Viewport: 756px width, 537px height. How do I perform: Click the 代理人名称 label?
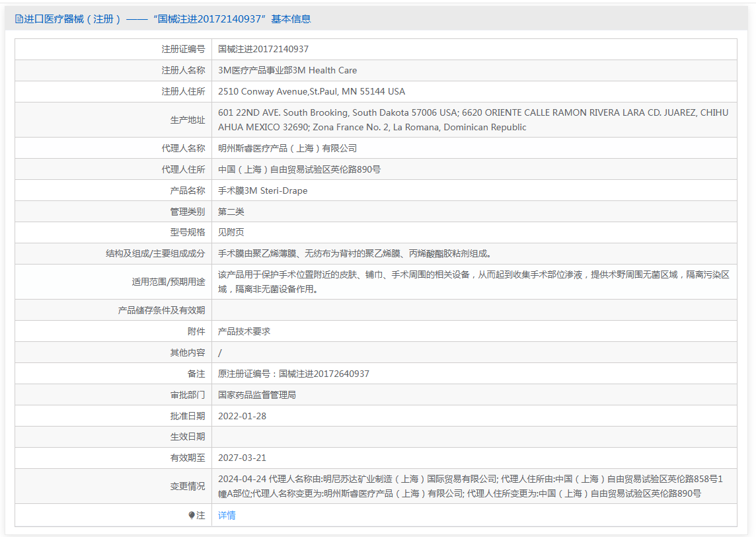[183, 148]
